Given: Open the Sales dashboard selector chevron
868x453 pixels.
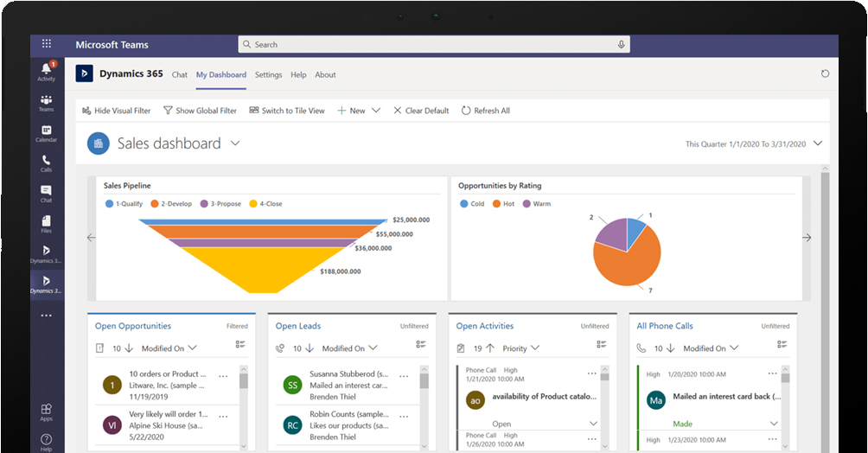Looking at the screenshot, I should [235, 144].
